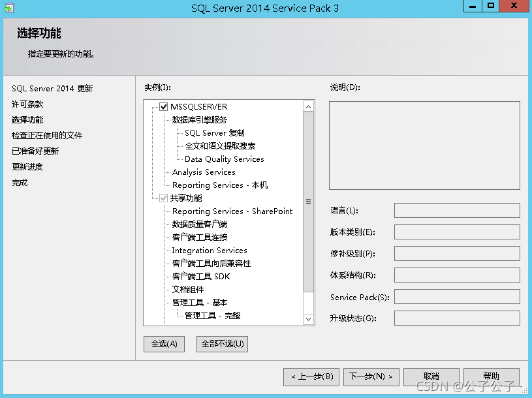Viewport: 532px width, 398px height.
Task: Select 管理工具 - 基本 tree item
Action: (200, 302)
